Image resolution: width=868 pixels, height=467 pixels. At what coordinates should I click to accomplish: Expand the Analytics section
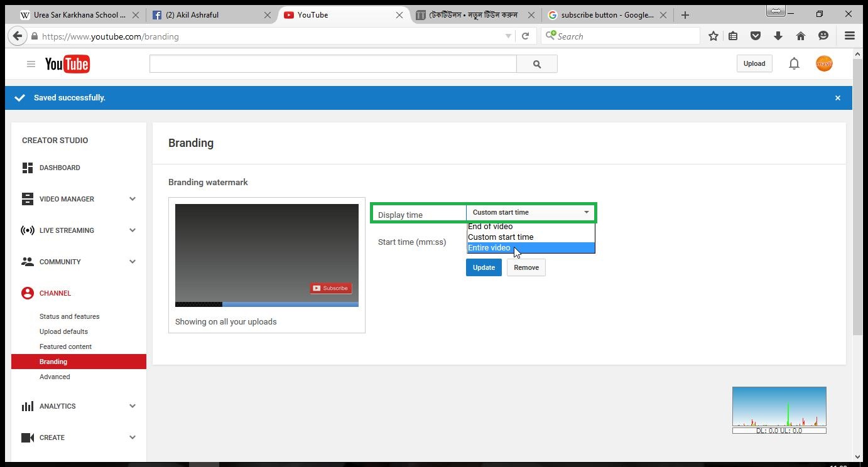133,406
